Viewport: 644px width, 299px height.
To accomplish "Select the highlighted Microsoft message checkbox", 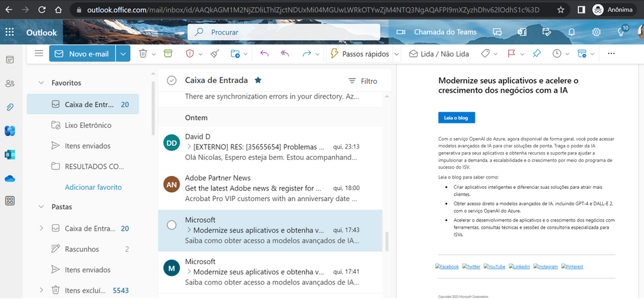I will 172,225.
